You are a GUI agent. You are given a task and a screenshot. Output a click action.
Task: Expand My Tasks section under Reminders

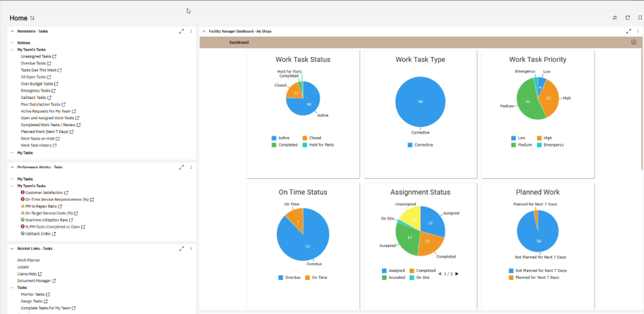point(12,153)
